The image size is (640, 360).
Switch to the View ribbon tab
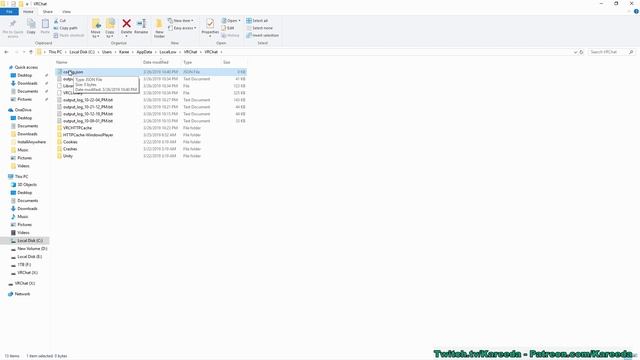(x=66, y=12)
